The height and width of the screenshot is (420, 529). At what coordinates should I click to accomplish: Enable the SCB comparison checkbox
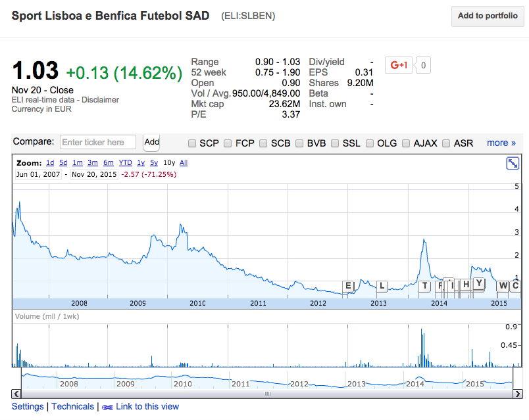pyautogui.click(x=263, y=143)
